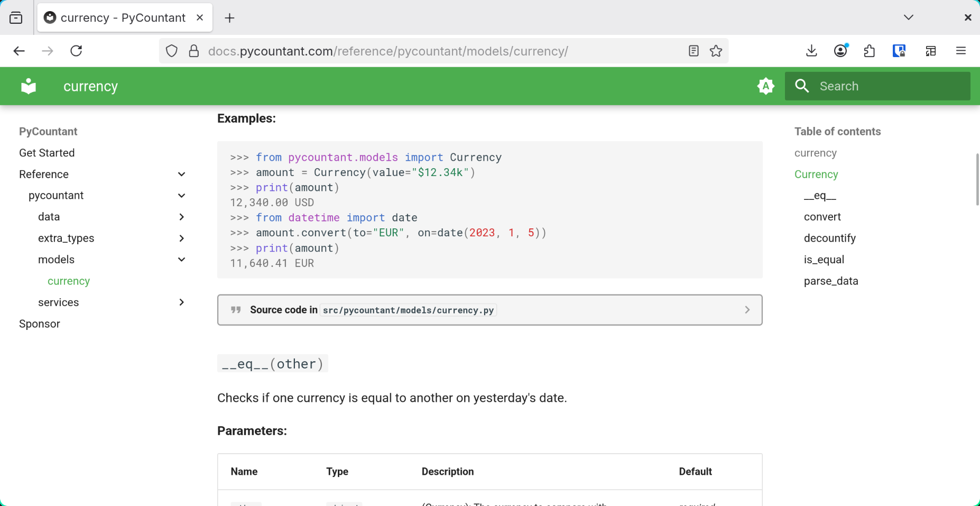Image resolution: width=980 pixels, height=506 pixels.
Task: Collapse the models section in sidebar
Action: click(181, 260)
